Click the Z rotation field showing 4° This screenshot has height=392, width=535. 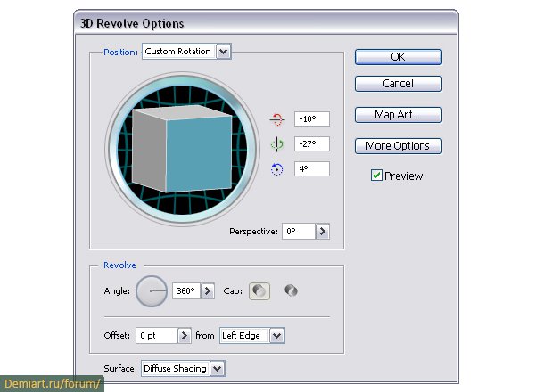point(312,168)
